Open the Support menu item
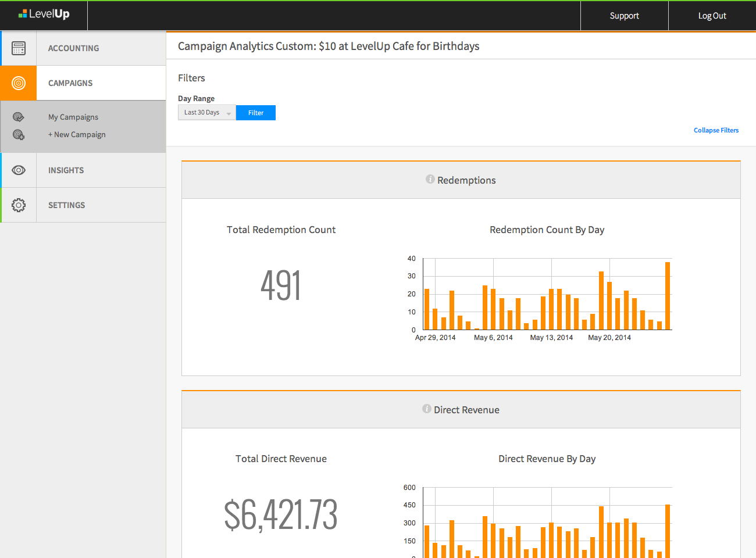 (x=624, y=16)
